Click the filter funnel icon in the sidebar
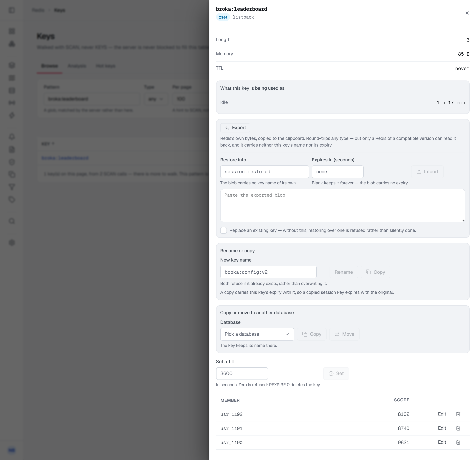 coord(12,187)
